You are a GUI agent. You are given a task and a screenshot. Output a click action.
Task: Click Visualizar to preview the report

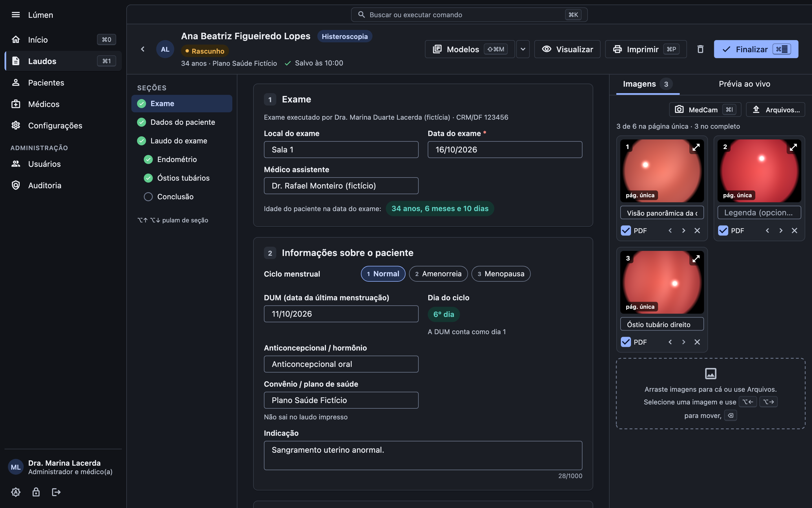tap(567, 49)
